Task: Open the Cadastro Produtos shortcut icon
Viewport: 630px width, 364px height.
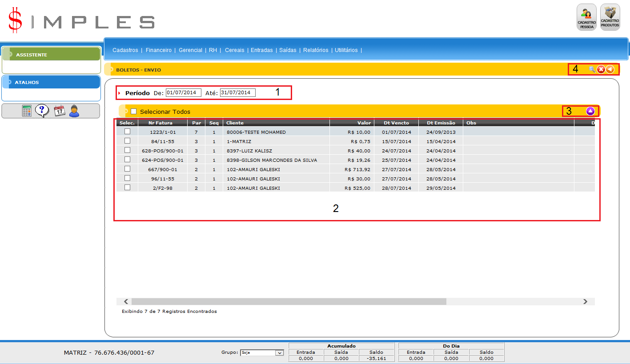Action: click(610, 17)
